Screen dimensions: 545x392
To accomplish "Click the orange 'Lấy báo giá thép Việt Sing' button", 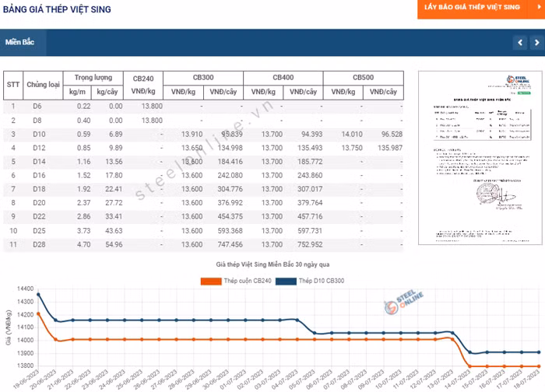I will [481, 9].
